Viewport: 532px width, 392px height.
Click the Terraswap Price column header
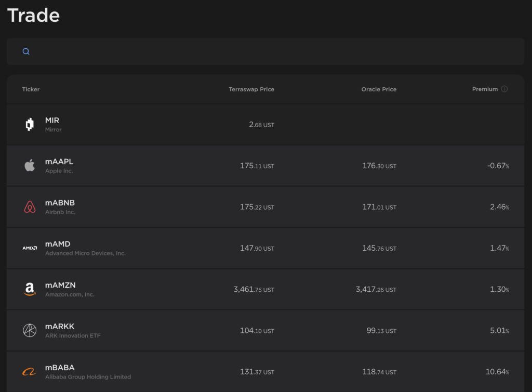(x=251, y=89)
